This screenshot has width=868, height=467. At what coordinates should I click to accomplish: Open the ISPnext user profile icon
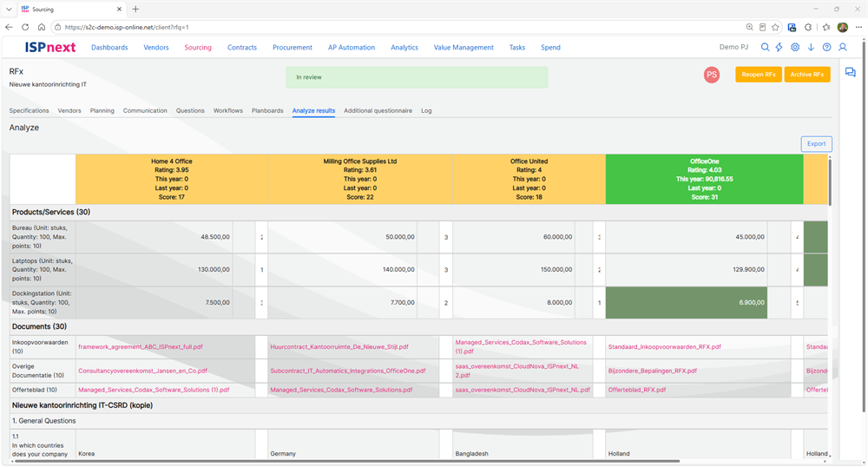pos(843,48)
